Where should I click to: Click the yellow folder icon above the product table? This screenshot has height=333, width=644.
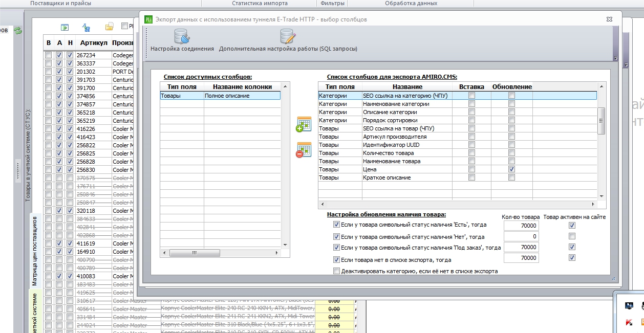point(109,27)
